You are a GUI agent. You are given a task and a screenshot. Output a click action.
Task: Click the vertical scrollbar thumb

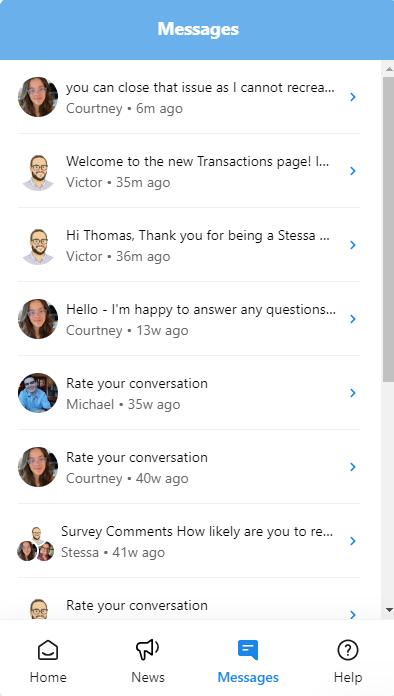[388, 229]
